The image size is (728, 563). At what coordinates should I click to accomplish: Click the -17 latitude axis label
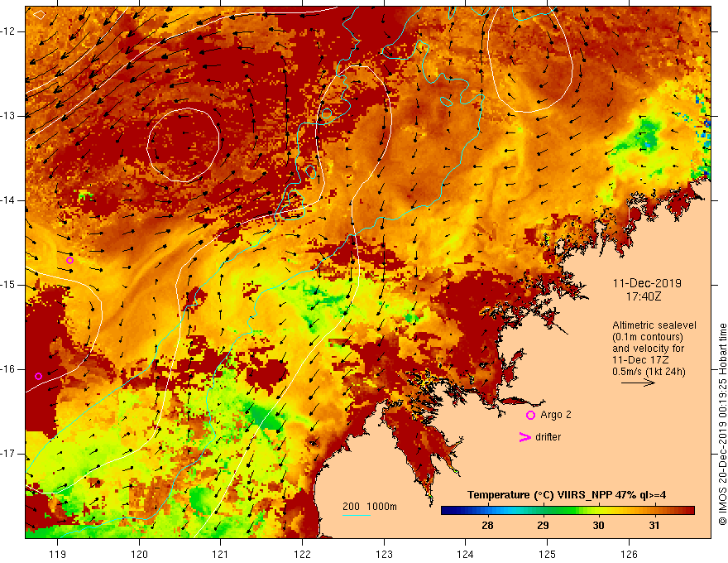pyautogui.click(x=9, y=454)
